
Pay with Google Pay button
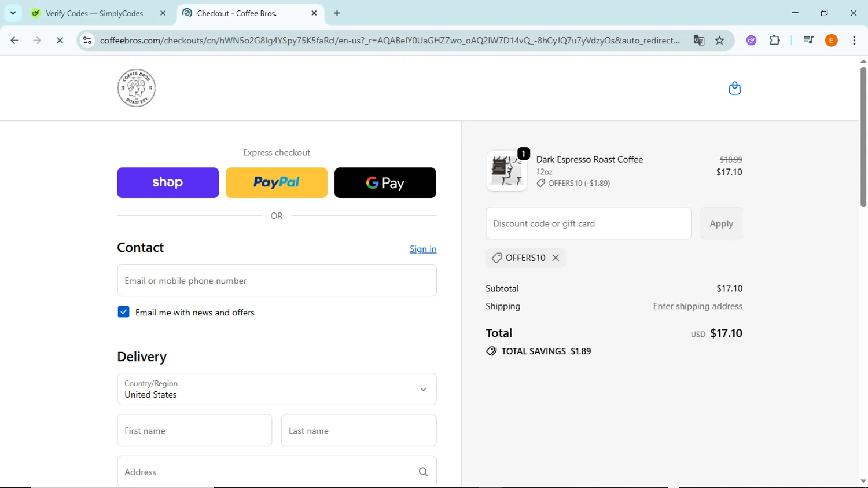385,182
